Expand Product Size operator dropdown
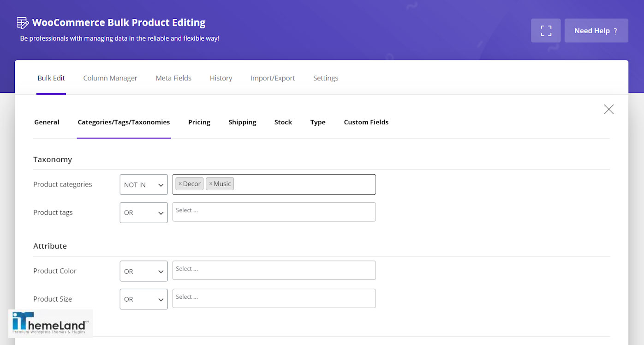This screenshot has height=345, width=644. pyautogui.click(x=143, y=299)
